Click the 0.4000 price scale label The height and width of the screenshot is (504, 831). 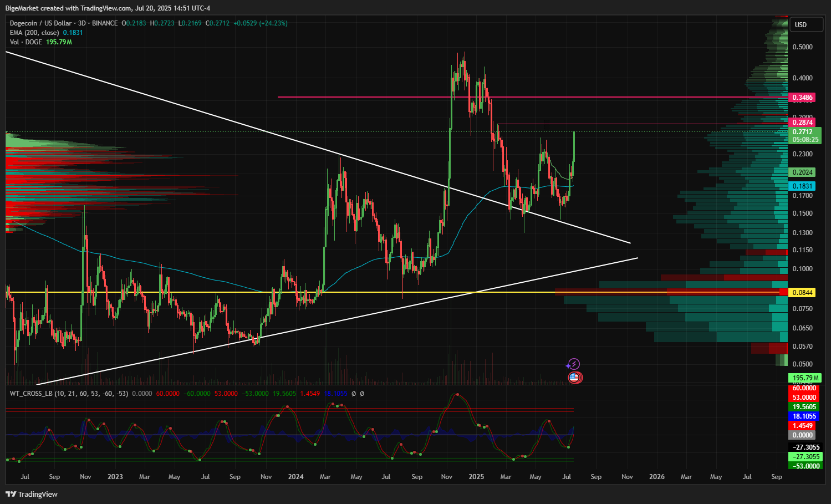click(802, 78)
